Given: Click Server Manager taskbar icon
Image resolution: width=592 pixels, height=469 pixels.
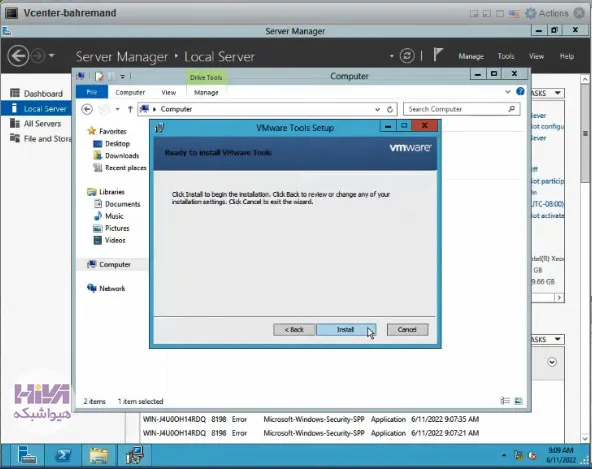Looking at the screenshot, I should pyautogui.click(x=27, y=455).
